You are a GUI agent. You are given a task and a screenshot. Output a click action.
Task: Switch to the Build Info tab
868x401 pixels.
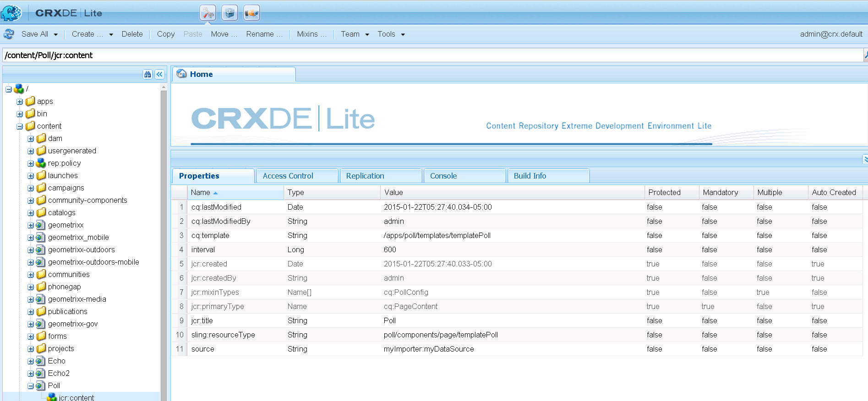tap(549, 176)
